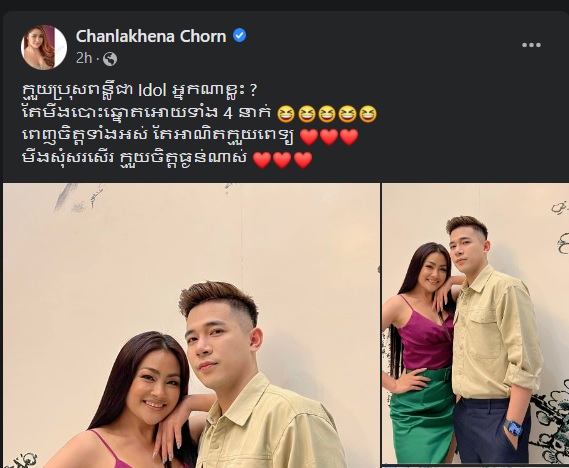Click the word Idol in the post
Viewport: 569px width, 468px height.
tap(152, 90)
